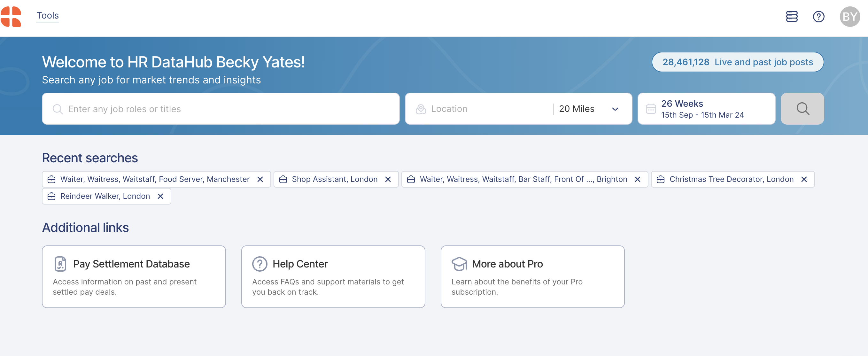Screen dimensions: 868x356
Task: Remove the Brighton waiter recent search
Action: tap(638, 179)
